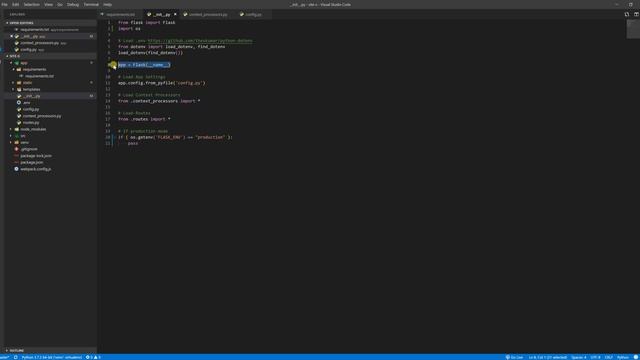Open the Terminal menu
Image resolution: width=640 pixels, height=360 pixels.
[x=91, y=4]
